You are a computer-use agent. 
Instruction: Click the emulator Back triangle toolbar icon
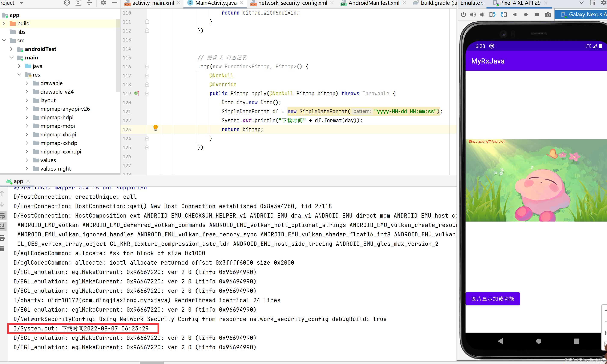click(515, 15)
